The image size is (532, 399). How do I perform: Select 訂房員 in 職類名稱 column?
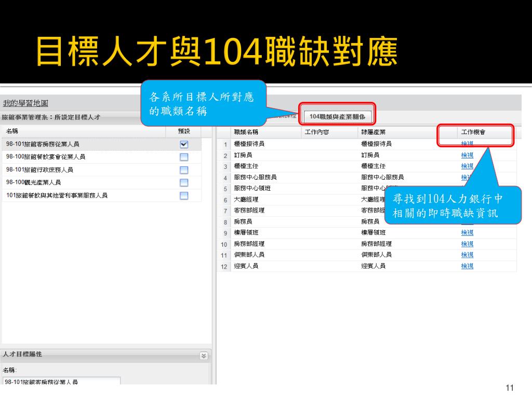tap(243, 155)
